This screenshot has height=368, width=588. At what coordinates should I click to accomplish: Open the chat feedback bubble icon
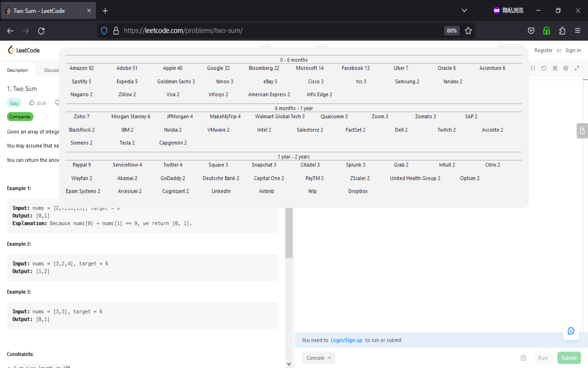571,331
